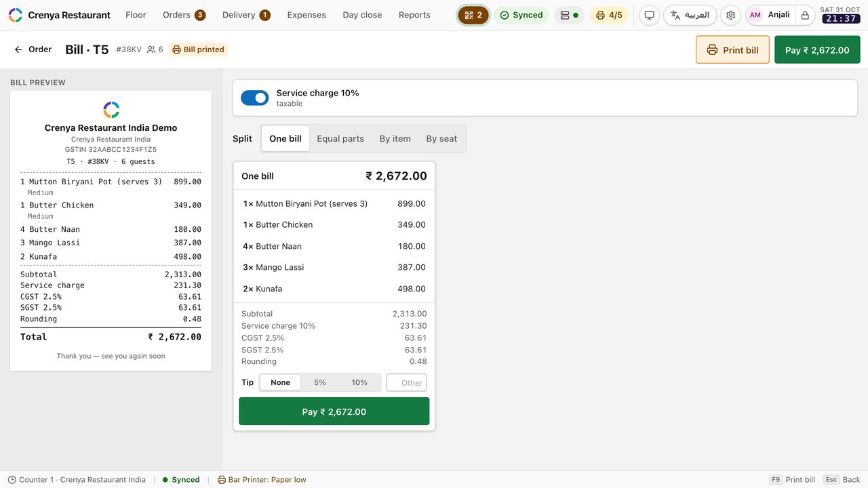Open the Delivery menu
Viewport: 868px width, 488px height.
click(246, 15)
